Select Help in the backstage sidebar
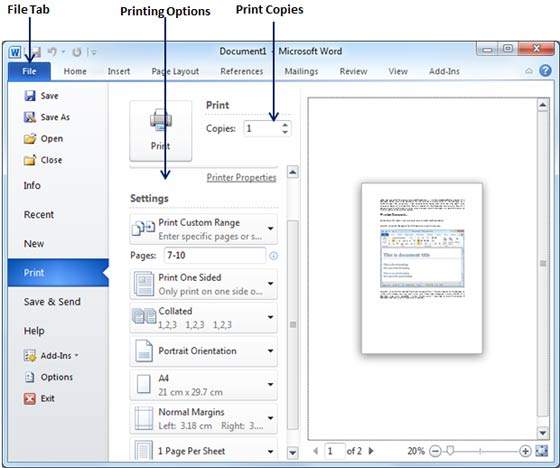The width and height of the screenshot is (560, 468). 34,331
